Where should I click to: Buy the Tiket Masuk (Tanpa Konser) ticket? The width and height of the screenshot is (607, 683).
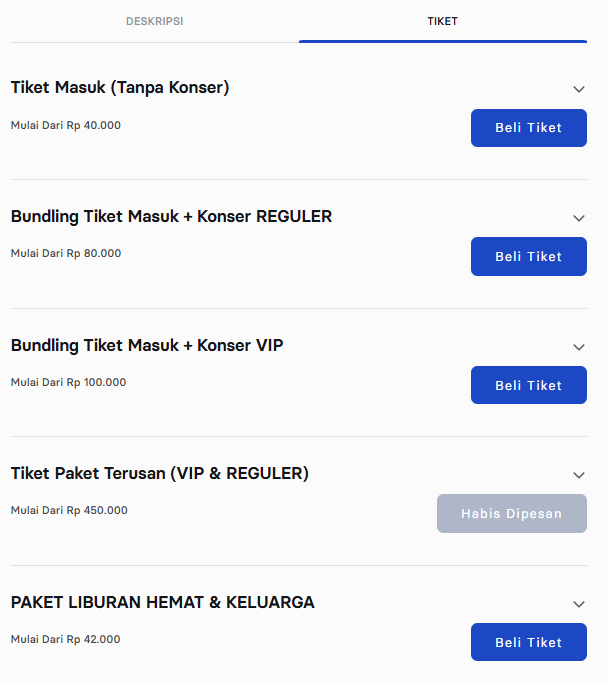[x=528, y=128]
